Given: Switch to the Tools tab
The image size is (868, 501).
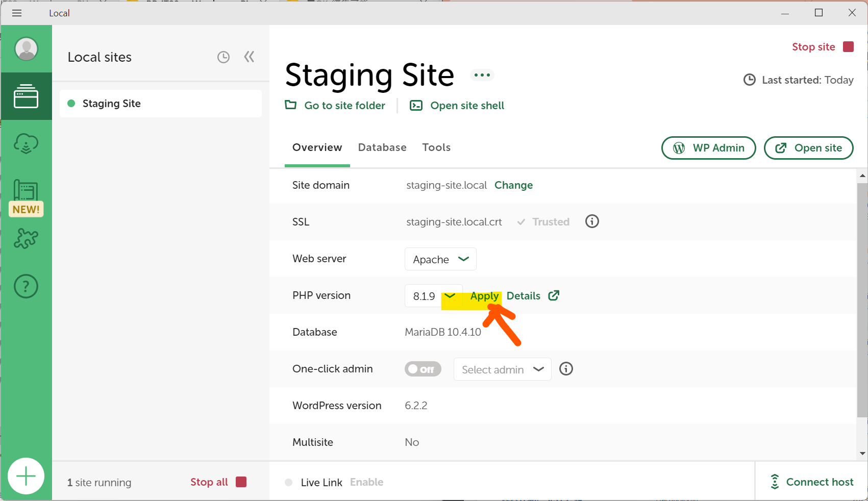Looking at the screenshot, I should pyautogui.click(x=436, y=147).
